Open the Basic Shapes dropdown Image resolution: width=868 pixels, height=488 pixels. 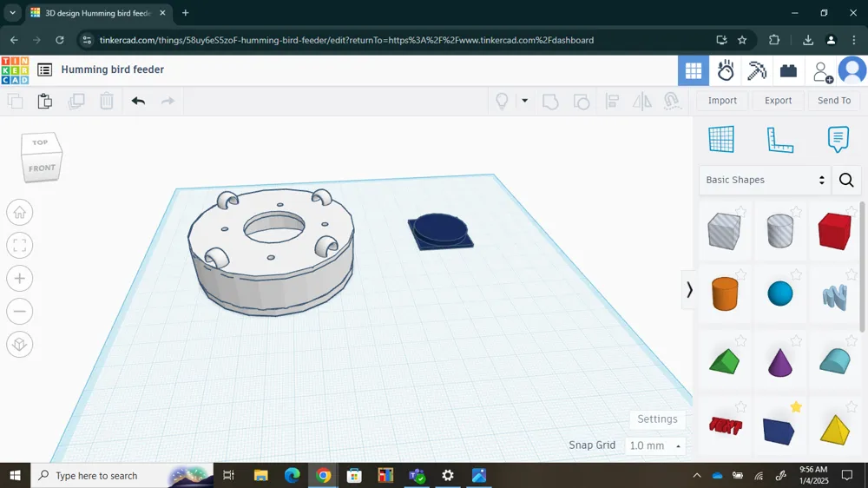pos(765,180)
